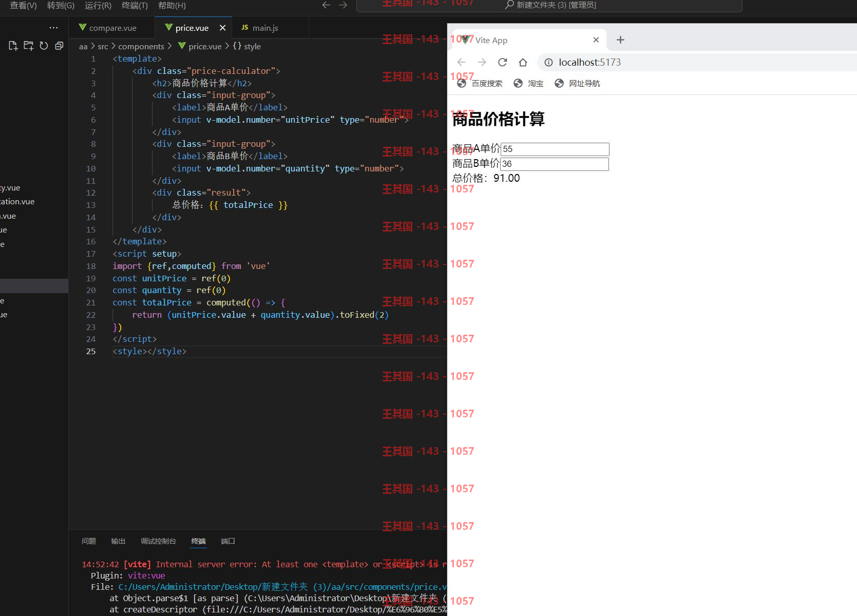Open the explorer more actions ellipsis
857x616 pixels.
(53, 28)
